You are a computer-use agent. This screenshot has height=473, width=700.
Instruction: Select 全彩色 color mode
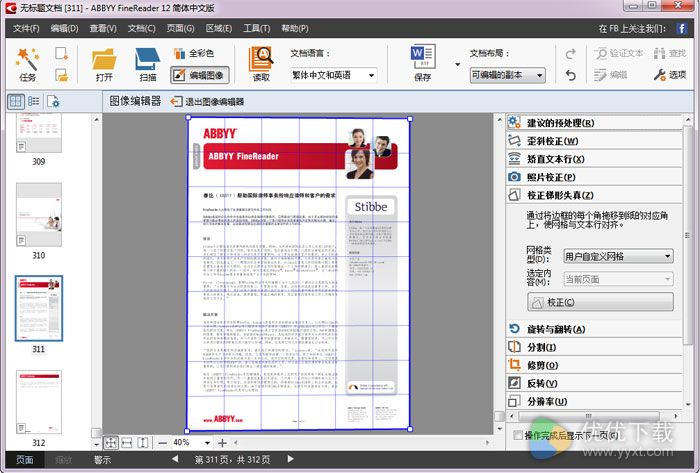click(194, 54)
